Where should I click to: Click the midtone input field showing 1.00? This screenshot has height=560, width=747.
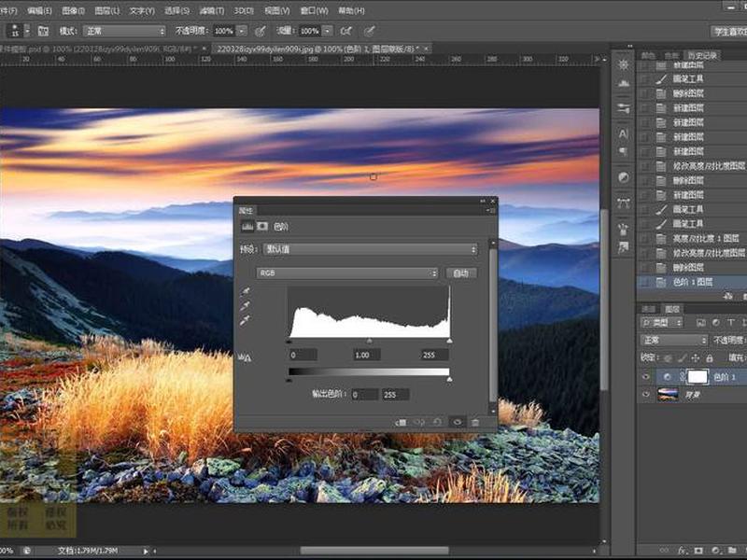(366, 355)
